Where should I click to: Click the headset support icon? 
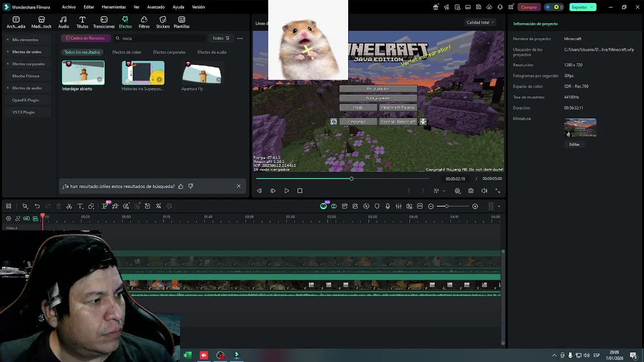click(x=500, y=7)
